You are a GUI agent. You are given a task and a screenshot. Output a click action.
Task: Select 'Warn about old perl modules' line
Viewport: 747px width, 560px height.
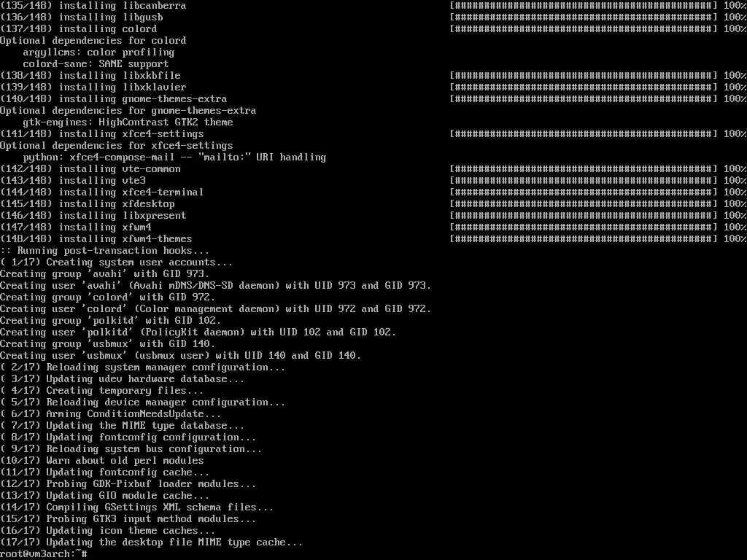click(102, 461)
